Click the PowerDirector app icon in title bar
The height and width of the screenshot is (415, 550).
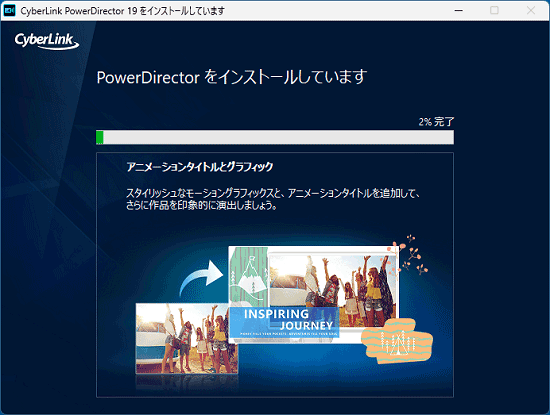click(x=9, y=11)
